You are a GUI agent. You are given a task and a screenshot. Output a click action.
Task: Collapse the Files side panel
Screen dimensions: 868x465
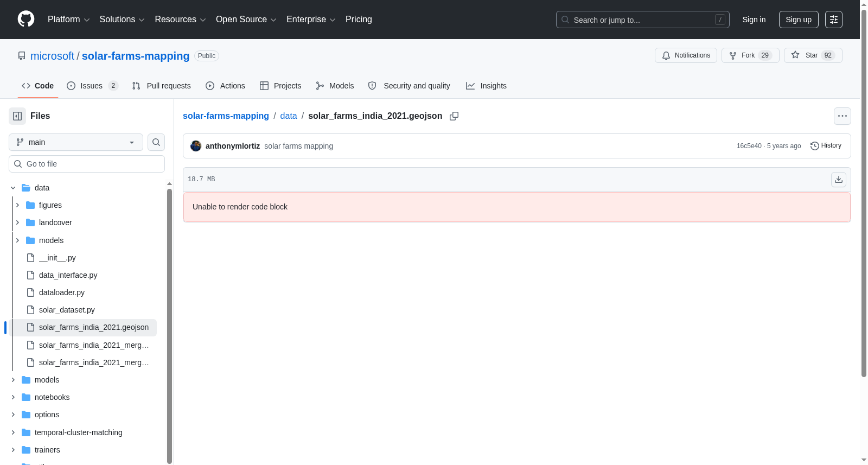coord(17,116)
